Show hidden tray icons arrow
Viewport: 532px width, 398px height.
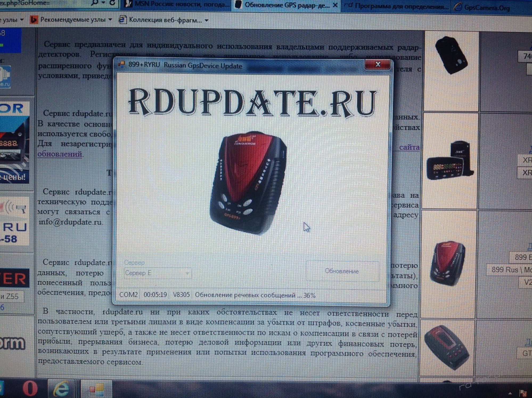click(x=510, y=393)
